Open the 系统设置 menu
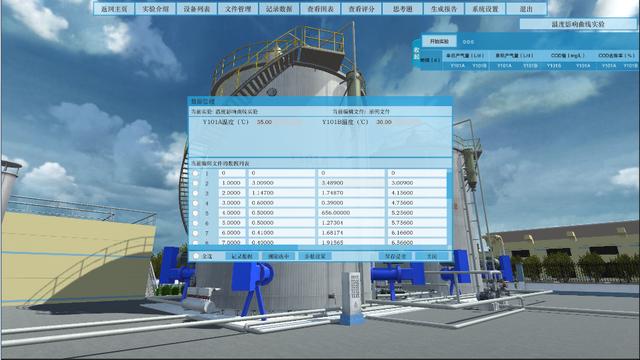 [485, 9]
